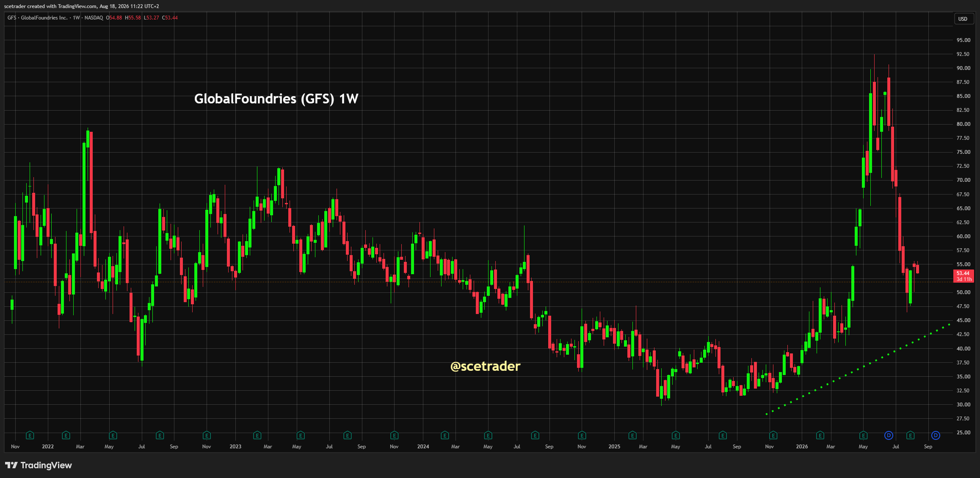Select the earnings marker above Nov 2023
980x478 pixels.
394,435
